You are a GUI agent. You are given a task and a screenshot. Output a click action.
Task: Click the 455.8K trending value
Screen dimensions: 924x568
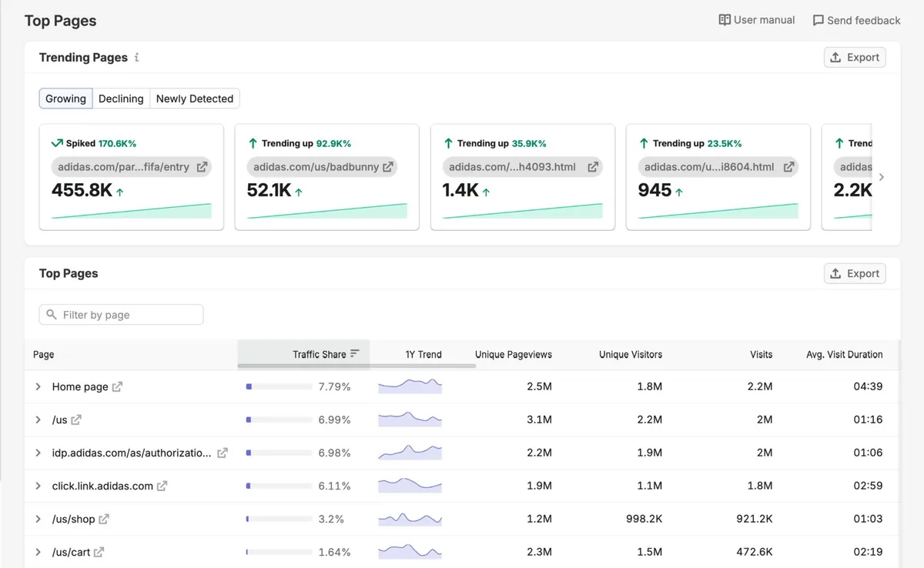[x=82, y=191]
